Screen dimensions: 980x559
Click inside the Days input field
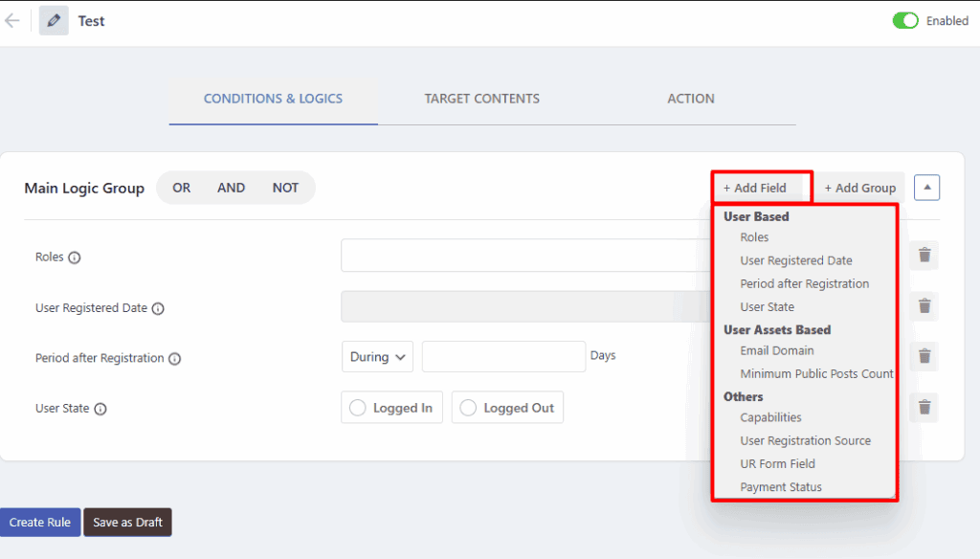(502, 356)
